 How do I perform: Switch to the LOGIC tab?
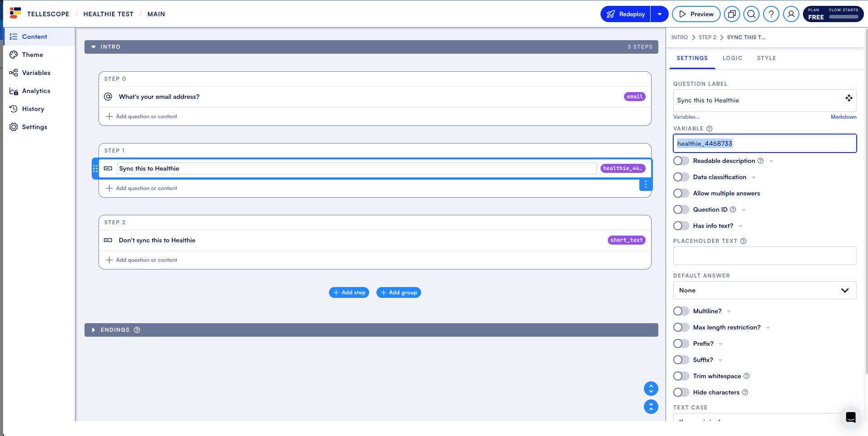pos(732,58)
